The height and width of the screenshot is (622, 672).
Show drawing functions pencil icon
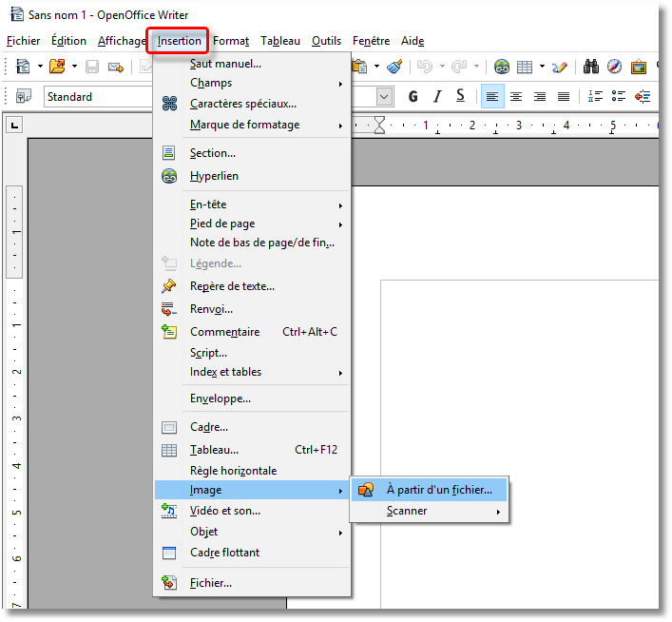[x=559, y=67]
